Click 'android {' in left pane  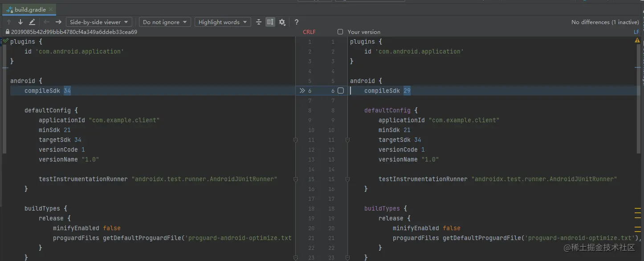26,81
